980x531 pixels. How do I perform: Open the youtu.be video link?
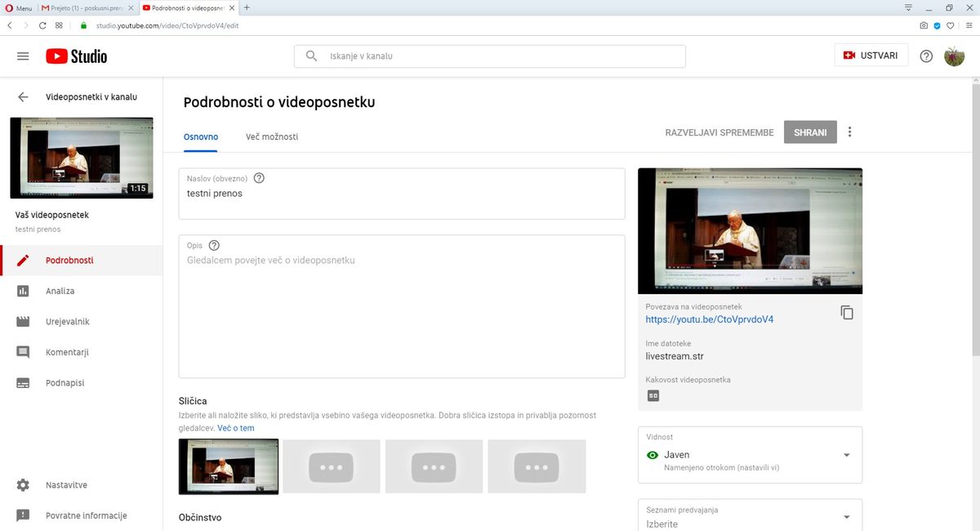pos(709,319)
